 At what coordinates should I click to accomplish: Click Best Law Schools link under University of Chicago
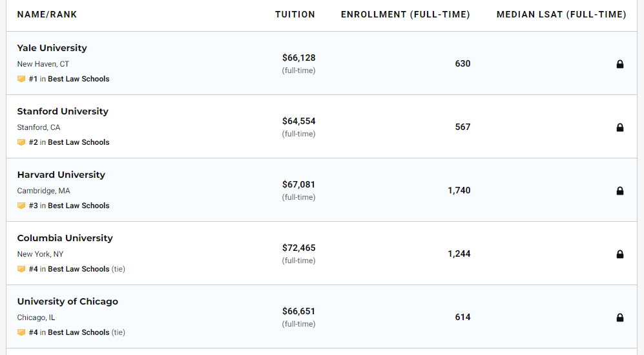coord(78,332)
